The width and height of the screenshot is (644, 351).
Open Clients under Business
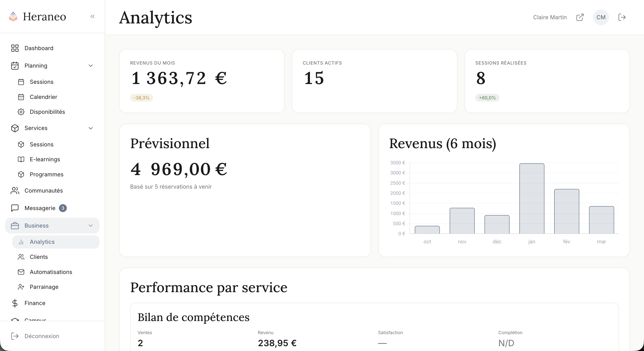(39, 257)
